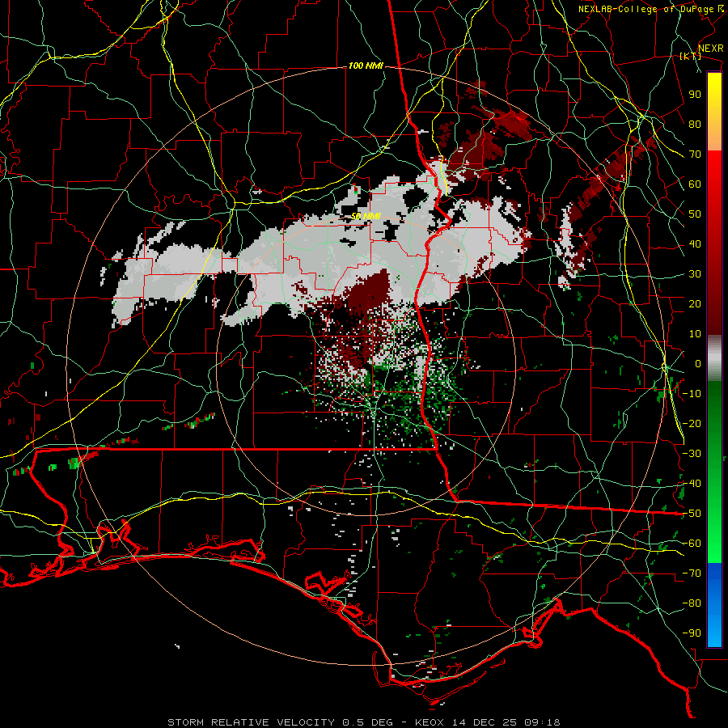Viewport: 728px width, 728px height.
Task: Click the 40 value on velocity scale
Action: pyautogui.click(x=695, y=243)
